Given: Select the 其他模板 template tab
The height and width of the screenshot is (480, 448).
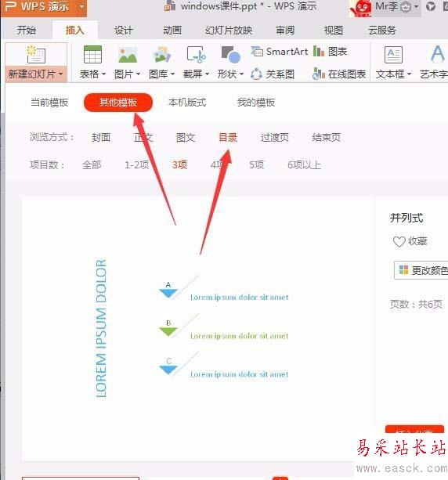Looking at the screenshot, I should click(118, 103).
